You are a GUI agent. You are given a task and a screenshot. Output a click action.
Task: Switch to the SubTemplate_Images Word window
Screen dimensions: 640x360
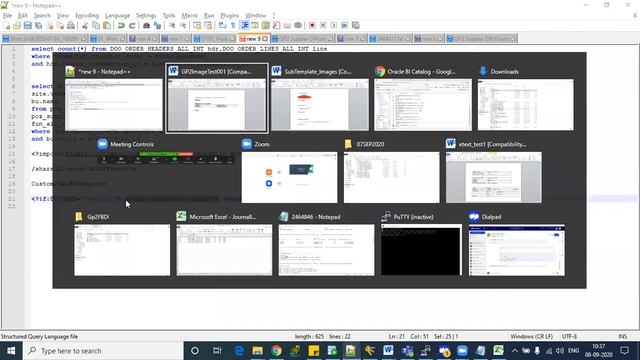(x=320, y=98)
